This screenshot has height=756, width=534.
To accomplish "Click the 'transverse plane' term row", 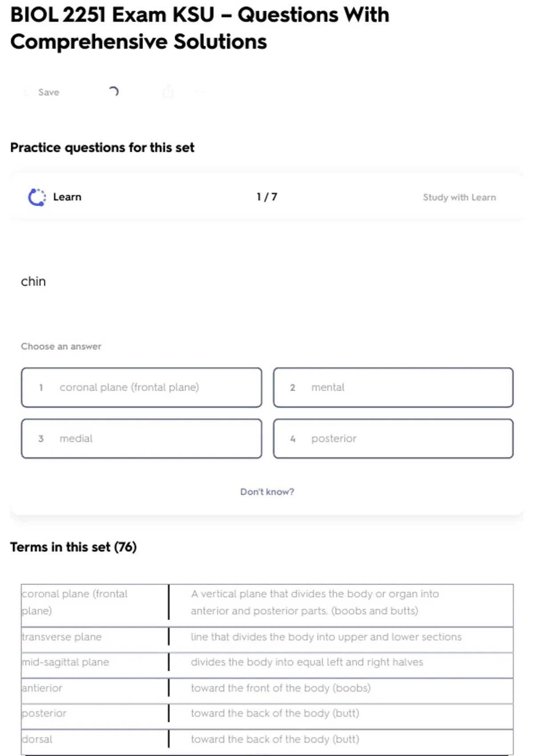I will tap(62, 637).
